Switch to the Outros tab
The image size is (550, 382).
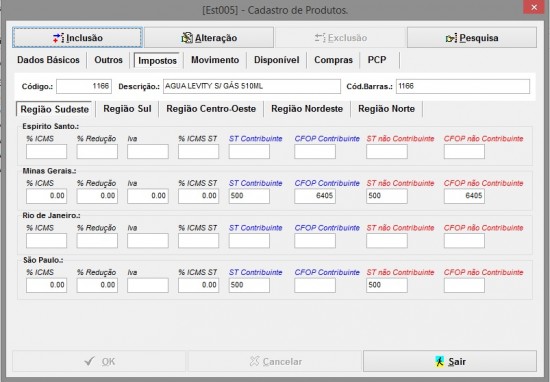coord(108,60)
